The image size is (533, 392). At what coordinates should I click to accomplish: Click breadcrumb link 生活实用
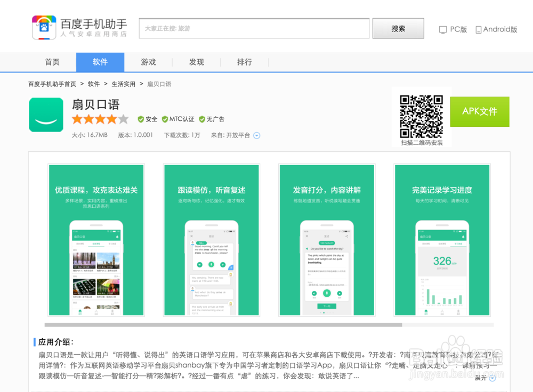(124, 84)
